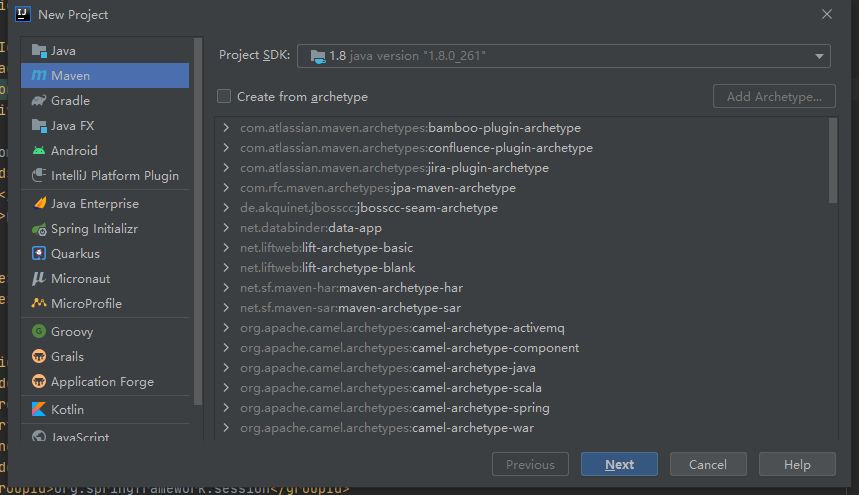Click the Help button
The image size is (859, 495).
(x=797, y=464)
